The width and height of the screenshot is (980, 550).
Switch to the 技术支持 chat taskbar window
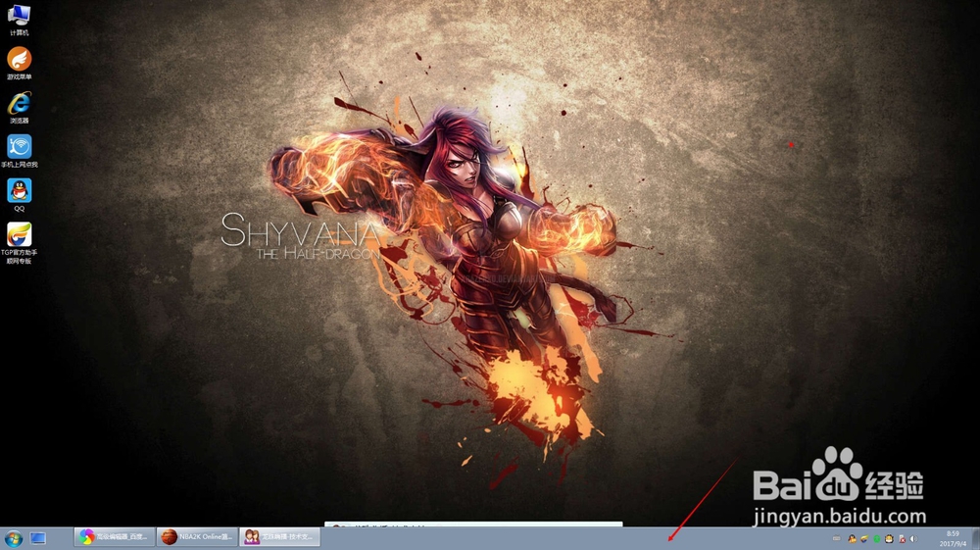pyautogui.click(x=279, y=537)
